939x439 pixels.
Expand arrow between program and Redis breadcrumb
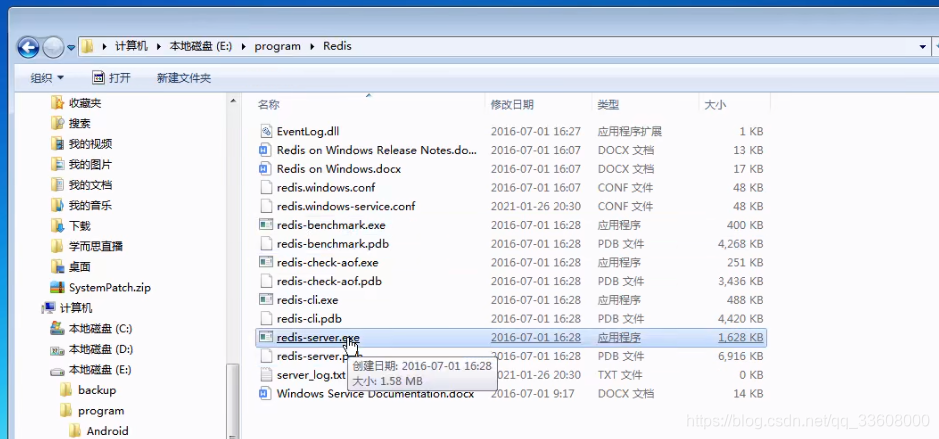[x=311, y=46]
